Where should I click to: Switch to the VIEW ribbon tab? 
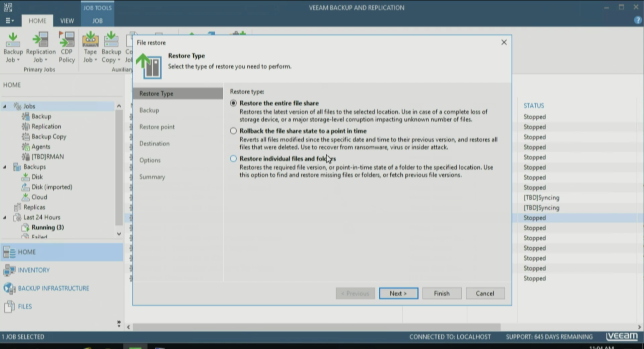pos(67,20)
